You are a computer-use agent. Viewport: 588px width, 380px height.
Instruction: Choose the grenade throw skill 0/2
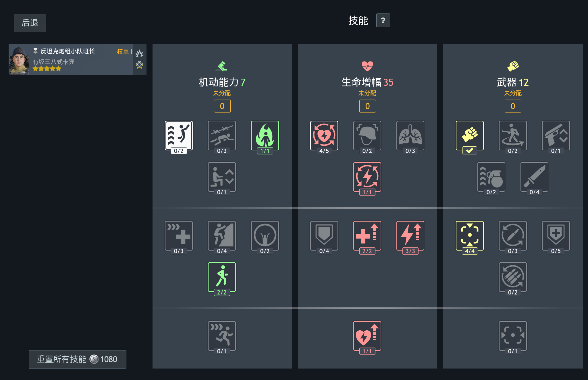491,177
